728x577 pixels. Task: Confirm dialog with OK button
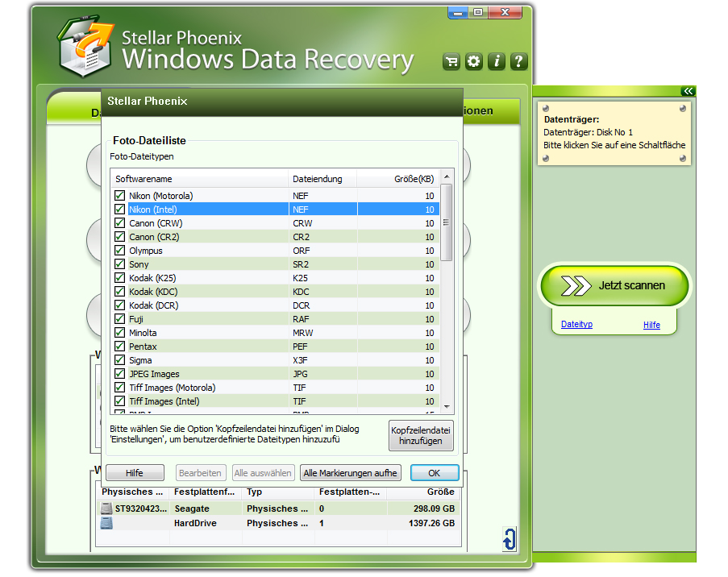coord(435,473)
